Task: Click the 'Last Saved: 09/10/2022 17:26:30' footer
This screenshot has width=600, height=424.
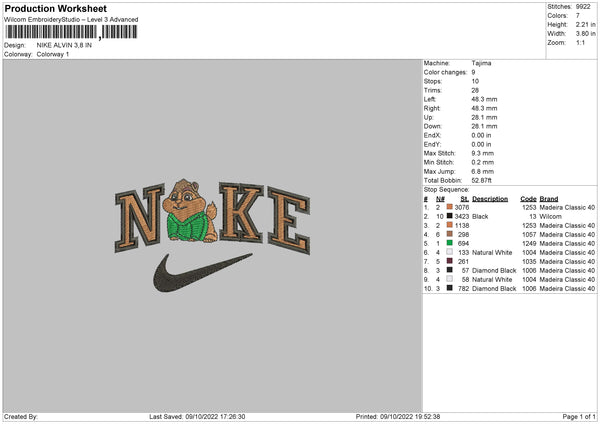Action: [197, 416]
